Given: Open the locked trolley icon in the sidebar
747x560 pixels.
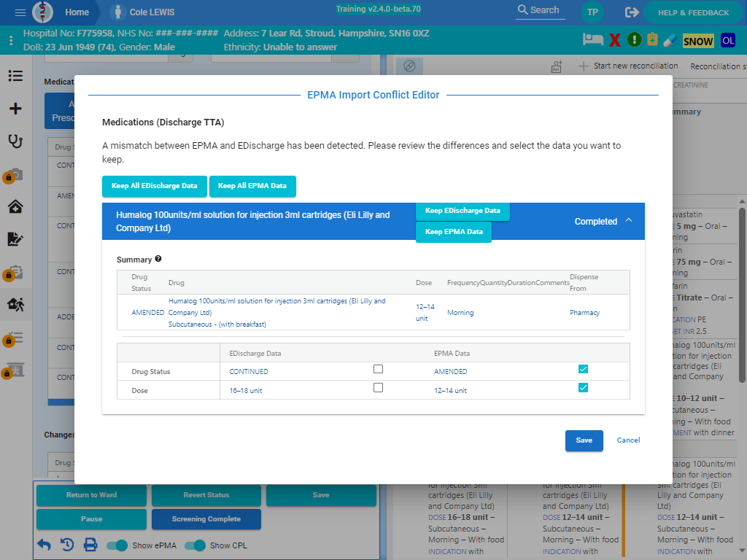Looking at the screenshot, I should [15, 370].
